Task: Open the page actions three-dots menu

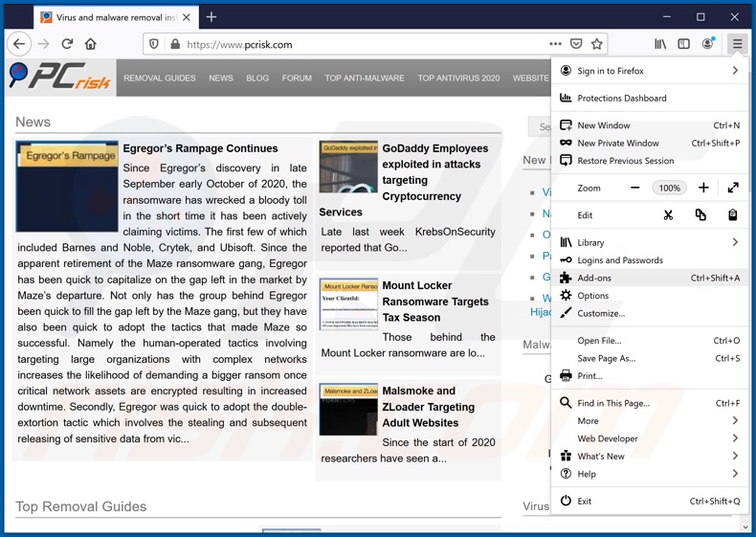Action: [x=555, y=44]
